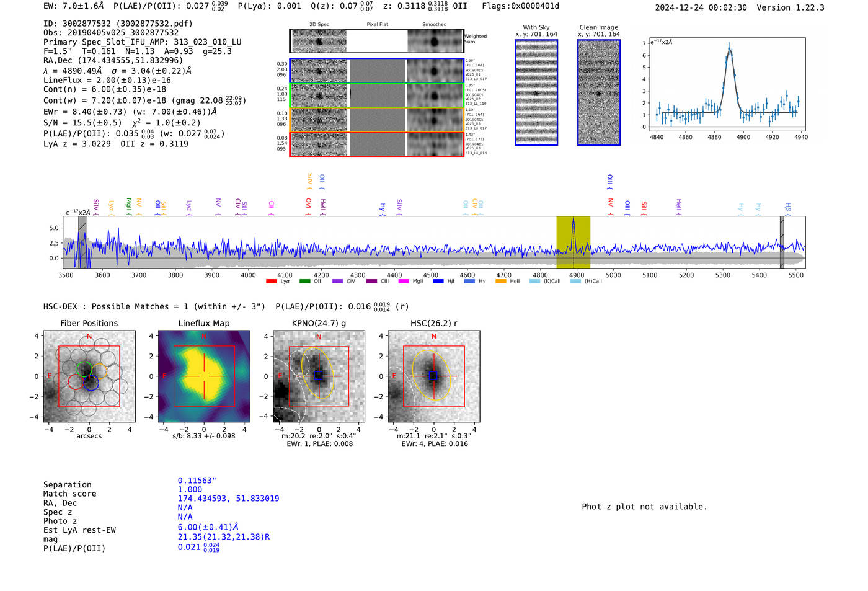Click the Est LyA rest-EW value 6.00(±0.41)Å
Screen dimensions: 868x591
(x=208, y=527)
